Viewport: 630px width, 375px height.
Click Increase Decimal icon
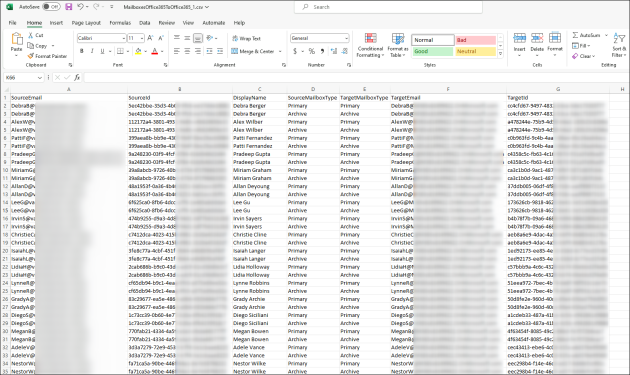click(x=334, y=51)
